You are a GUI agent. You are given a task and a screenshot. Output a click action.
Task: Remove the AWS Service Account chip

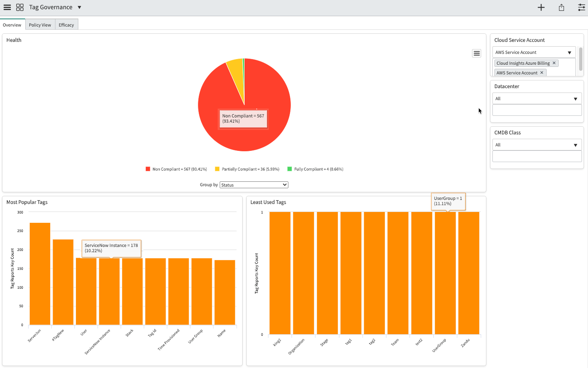[541, 73]
